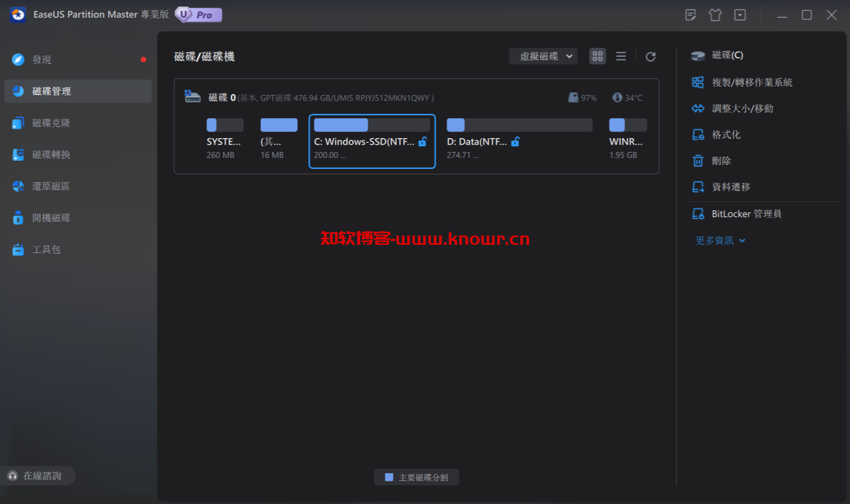Open the title bar dropdown menu icon

point(740,15)
